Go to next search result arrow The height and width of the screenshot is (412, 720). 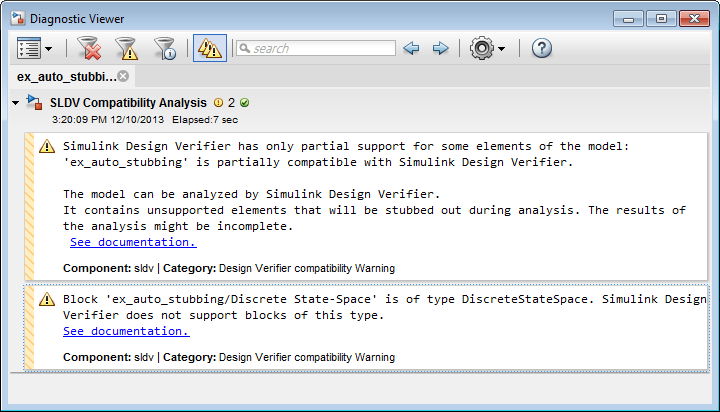440,48
